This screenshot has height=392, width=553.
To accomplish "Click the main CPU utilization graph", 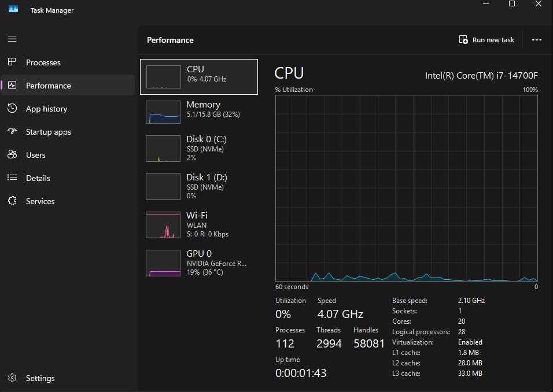I will pos(406,188).
